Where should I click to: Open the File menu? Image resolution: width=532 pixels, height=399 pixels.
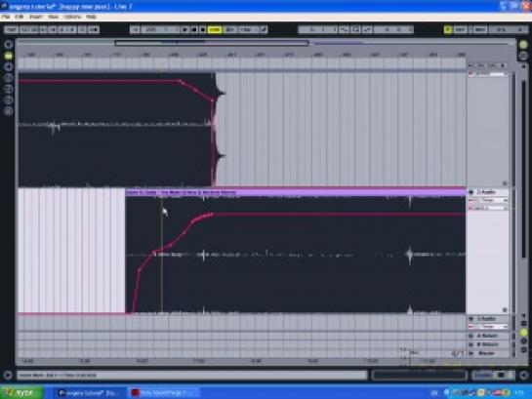pyautogui.click(x=6, y=17)
